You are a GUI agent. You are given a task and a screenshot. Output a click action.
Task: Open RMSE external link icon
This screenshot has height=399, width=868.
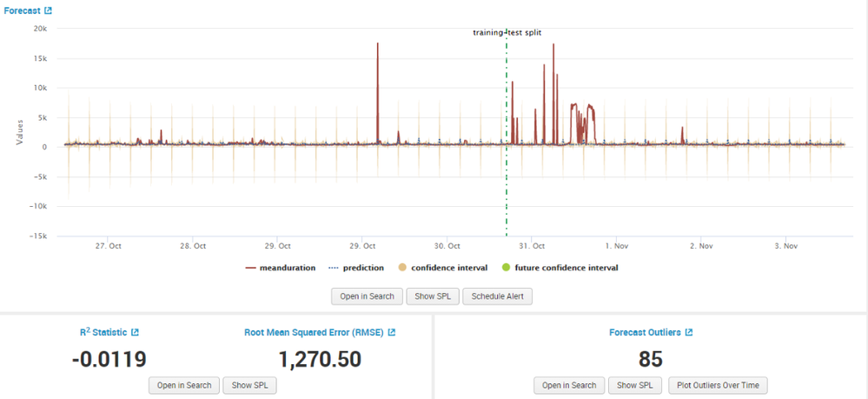click(x=391, y=332)
